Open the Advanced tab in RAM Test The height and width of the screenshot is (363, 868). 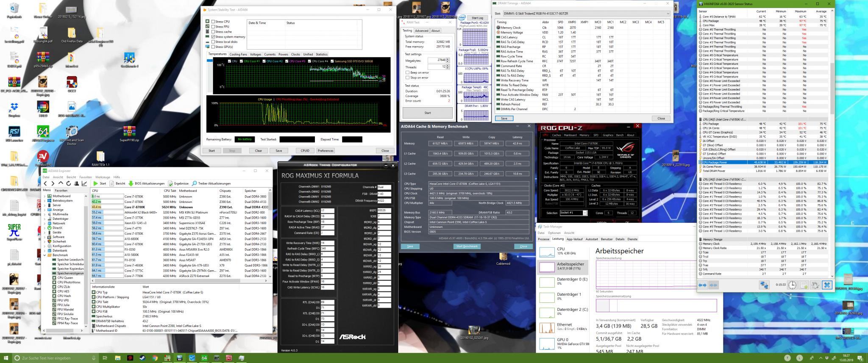(x=421, y=30)
